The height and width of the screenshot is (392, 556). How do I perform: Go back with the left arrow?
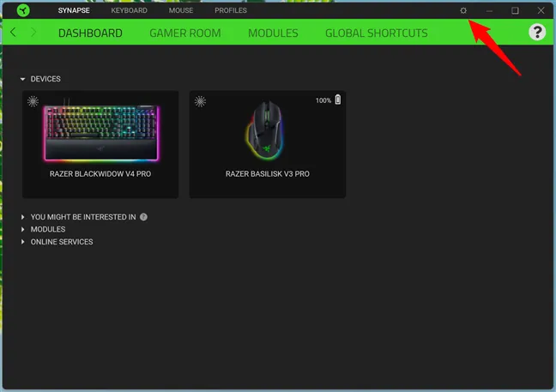point(14,33)
